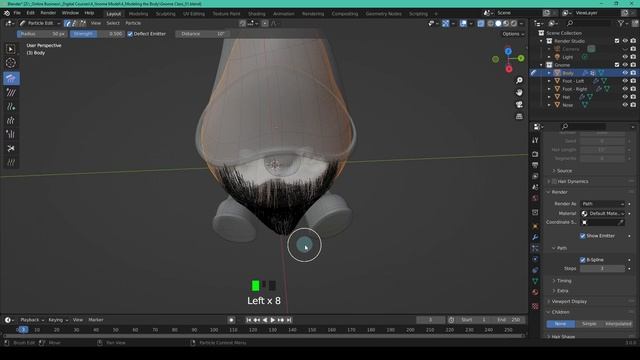Click the viewport zoom magnifier icon

click(519, 80)
